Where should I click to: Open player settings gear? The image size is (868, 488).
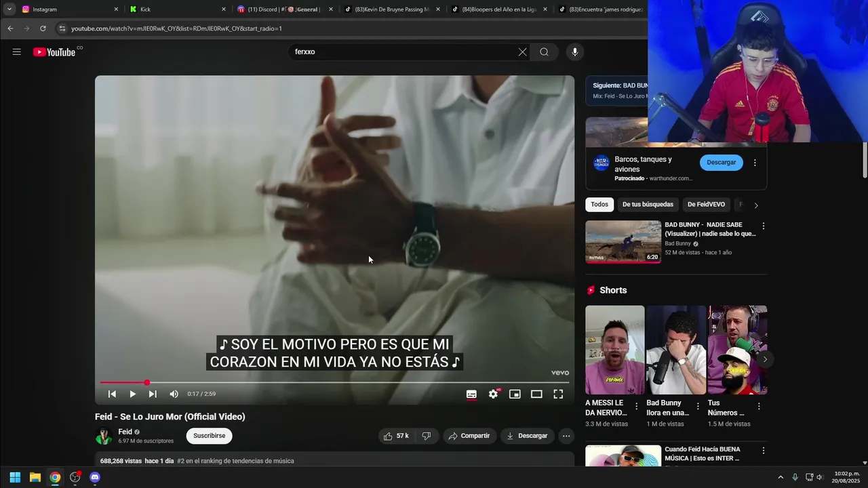[493, 394]
